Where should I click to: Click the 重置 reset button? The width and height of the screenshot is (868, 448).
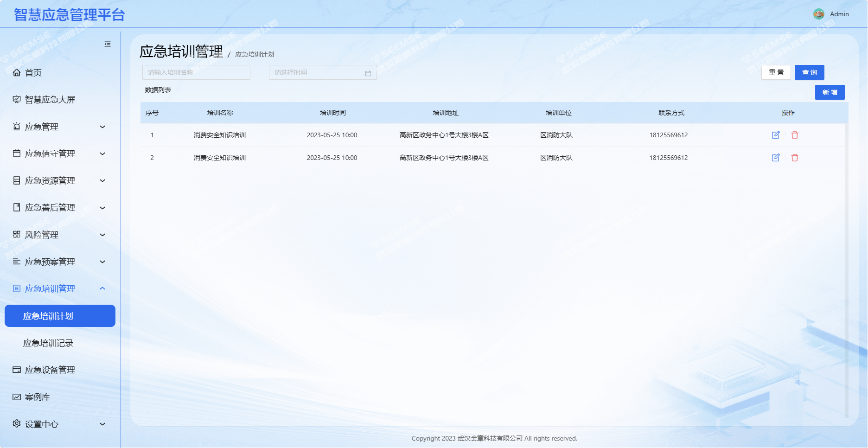click(776, 72)
